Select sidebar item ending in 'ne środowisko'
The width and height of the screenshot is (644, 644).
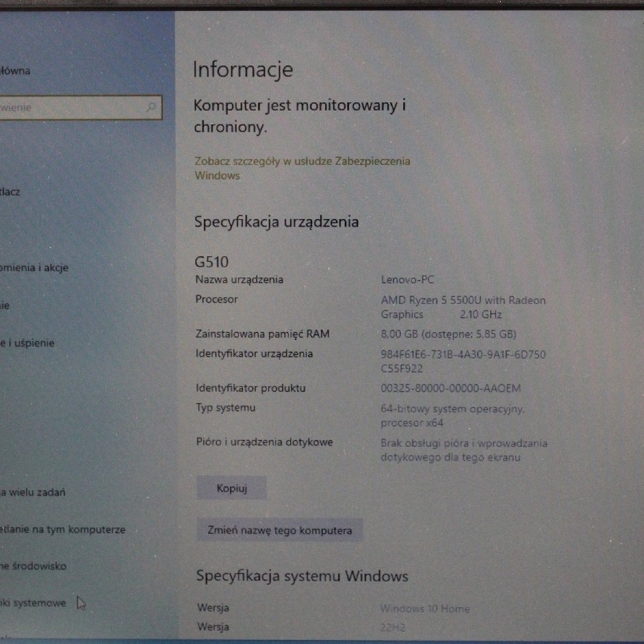[x=33, y=566]
